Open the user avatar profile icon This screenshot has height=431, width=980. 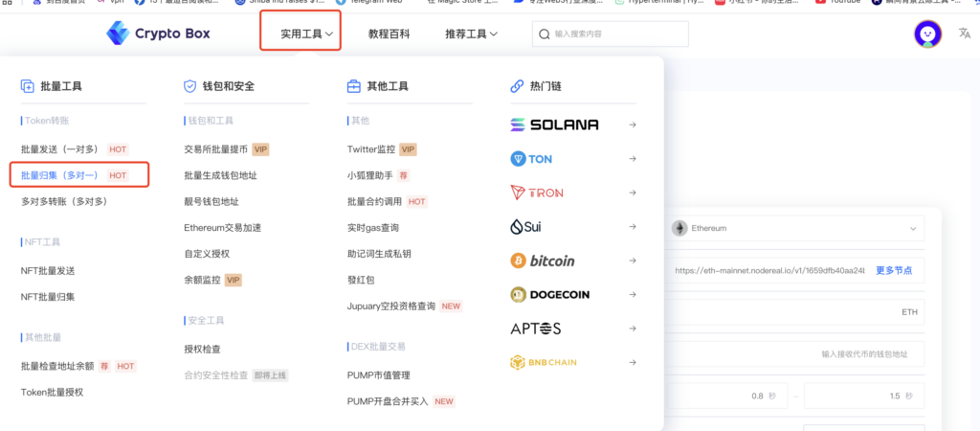(927, 34)
